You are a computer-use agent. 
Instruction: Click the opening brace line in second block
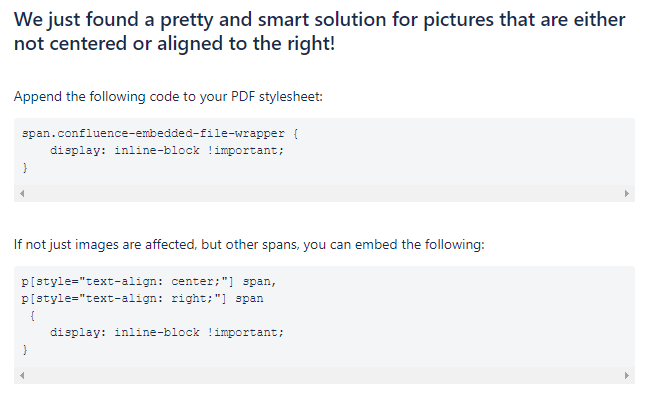[x=32, y=316]
